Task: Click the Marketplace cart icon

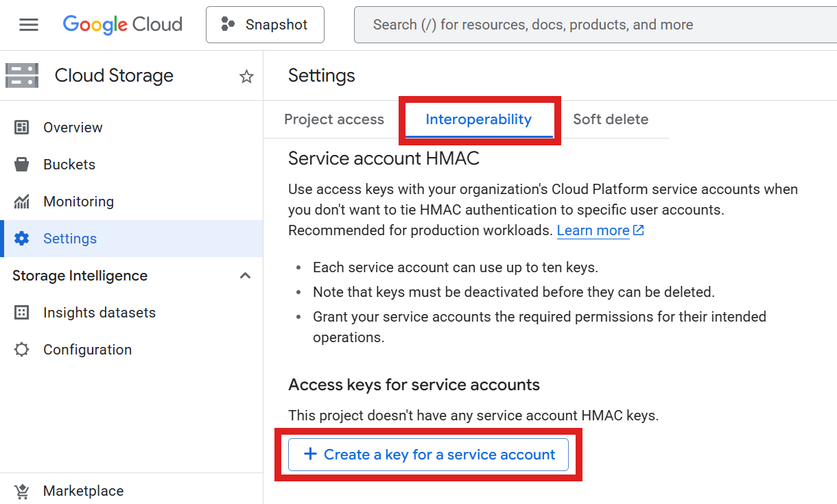Action: point(22,491)
